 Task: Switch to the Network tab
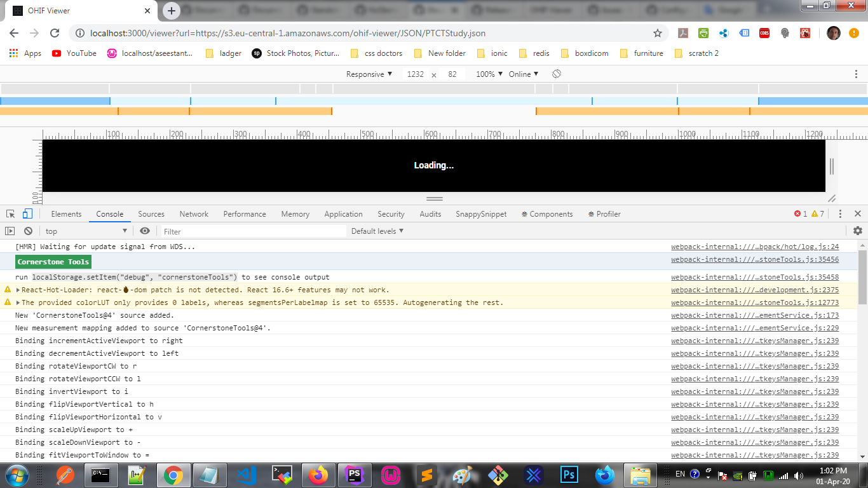click(x=194, y=214)
